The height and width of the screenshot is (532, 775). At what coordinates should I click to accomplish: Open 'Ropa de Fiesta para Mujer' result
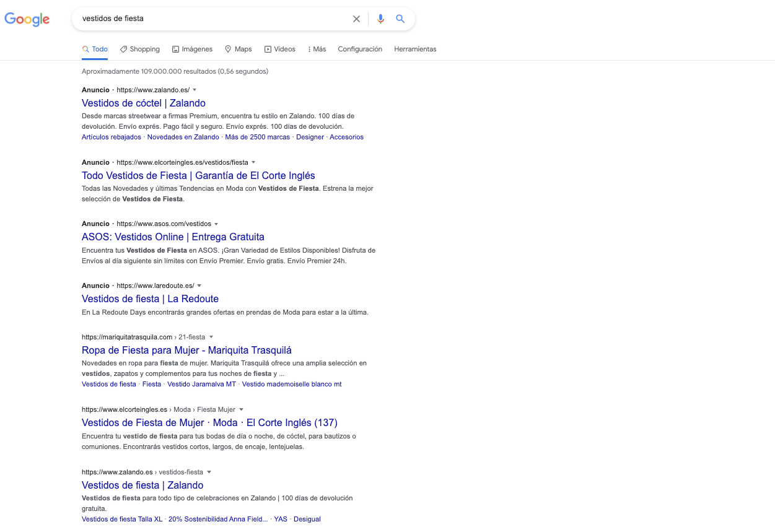[186, 351]
